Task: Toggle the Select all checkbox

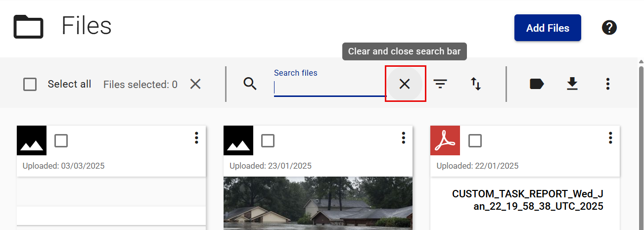Action: [x=30, y=85]
